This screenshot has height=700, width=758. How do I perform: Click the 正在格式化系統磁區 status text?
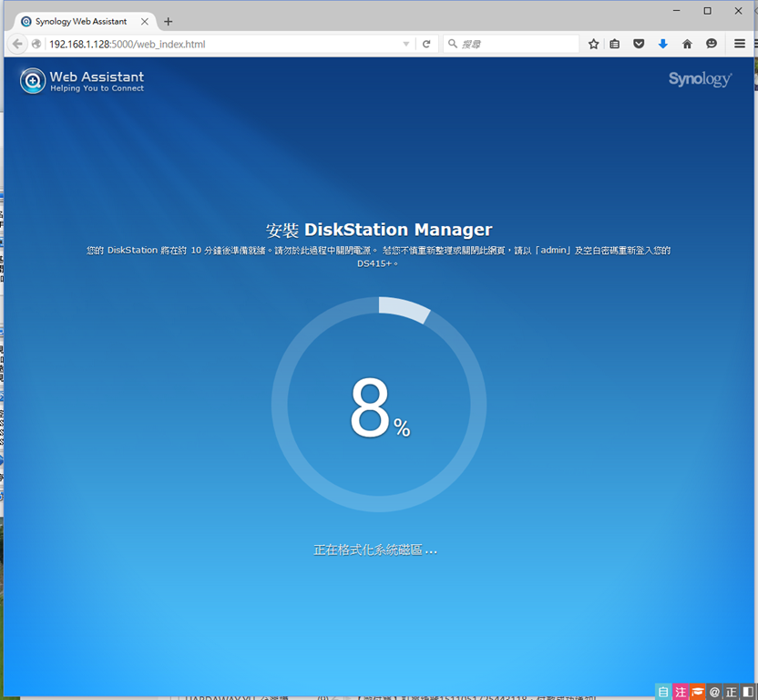[375, 550]
